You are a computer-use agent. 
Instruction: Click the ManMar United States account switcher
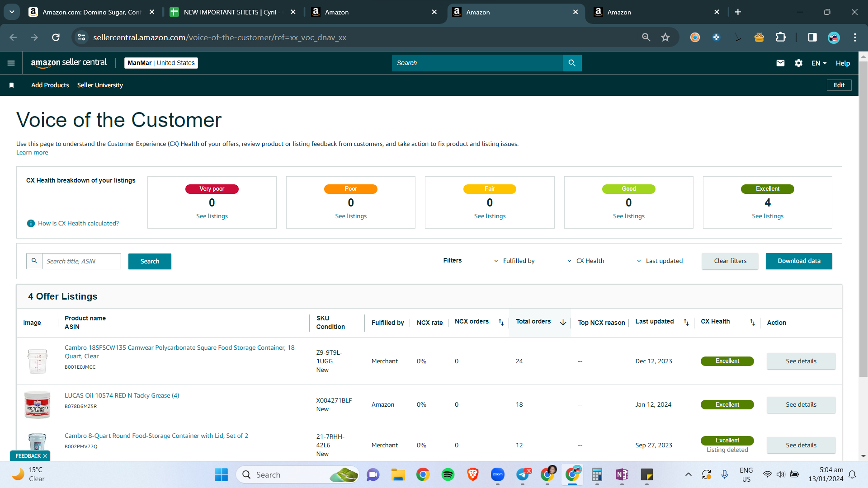161,63
